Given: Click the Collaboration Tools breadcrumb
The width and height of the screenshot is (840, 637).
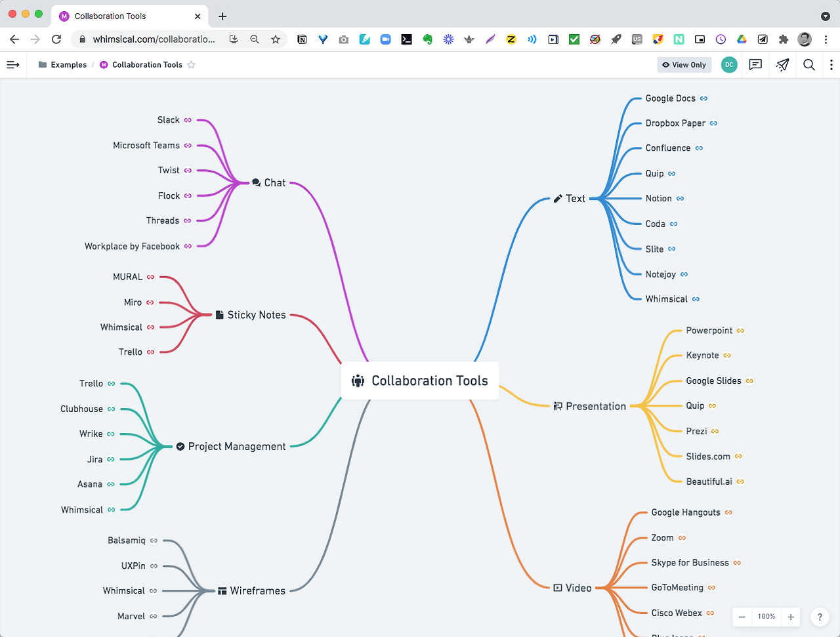Looking at the screenshot, I should (x=141, y=65).
